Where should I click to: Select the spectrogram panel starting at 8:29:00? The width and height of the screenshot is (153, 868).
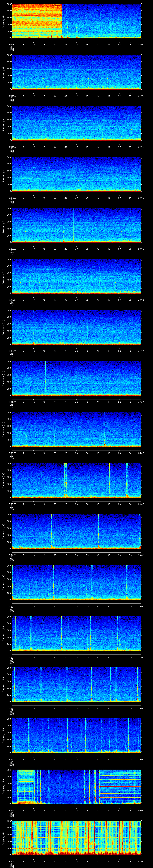(x=76, y=276)
